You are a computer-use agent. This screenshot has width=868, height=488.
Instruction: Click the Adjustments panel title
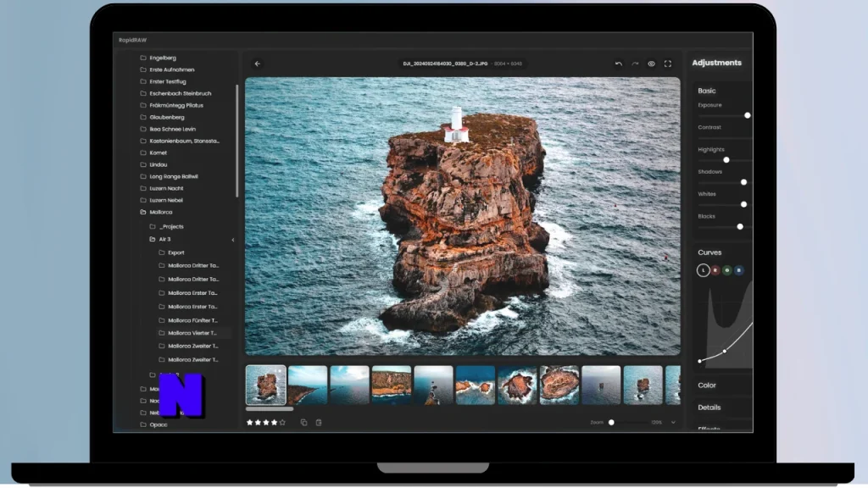pos(716,63)
